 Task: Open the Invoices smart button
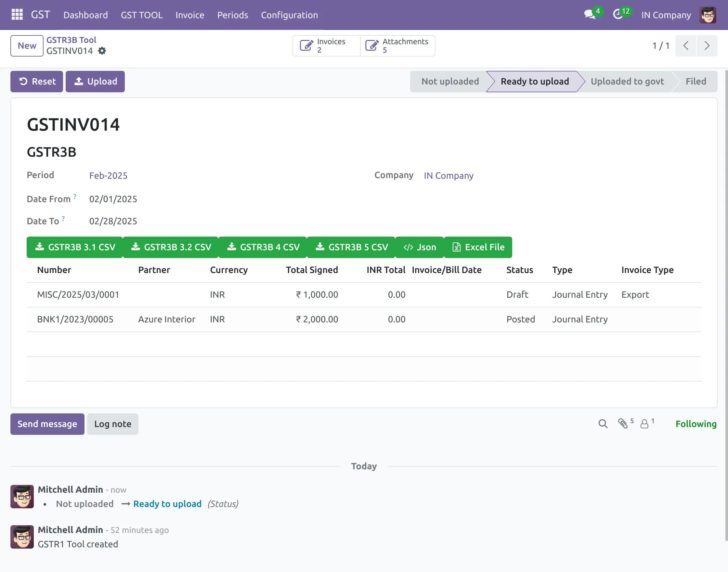click(x=326, y=45)
